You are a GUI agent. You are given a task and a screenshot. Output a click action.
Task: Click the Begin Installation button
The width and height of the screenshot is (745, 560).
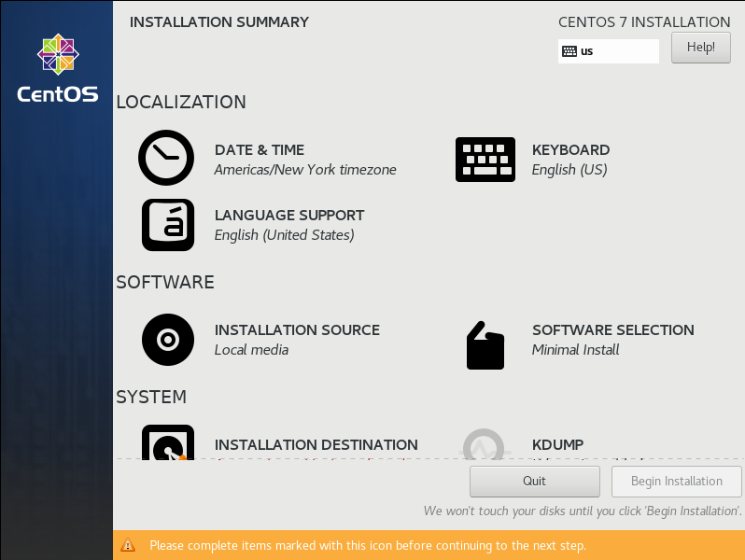pos(677,482)
